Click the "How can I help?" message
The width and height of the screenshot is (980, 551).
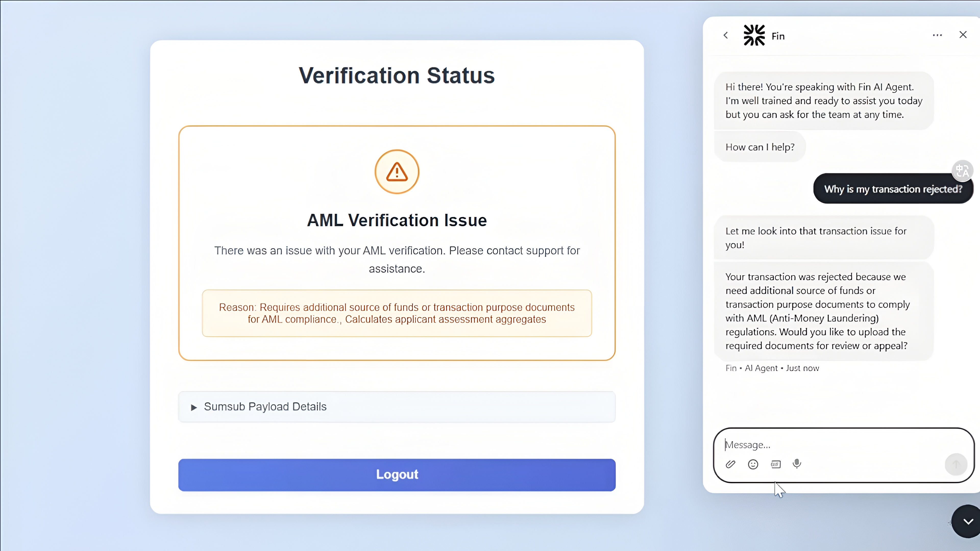(760, 147)
